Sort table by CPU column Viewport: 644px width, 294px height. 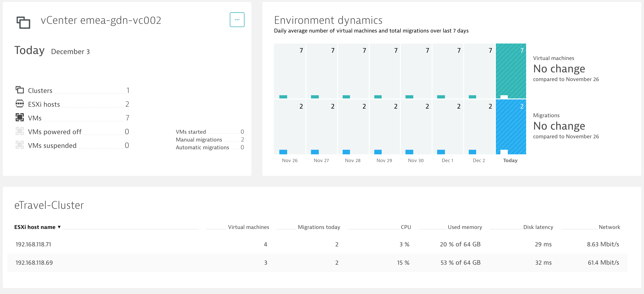click(405, 227)
